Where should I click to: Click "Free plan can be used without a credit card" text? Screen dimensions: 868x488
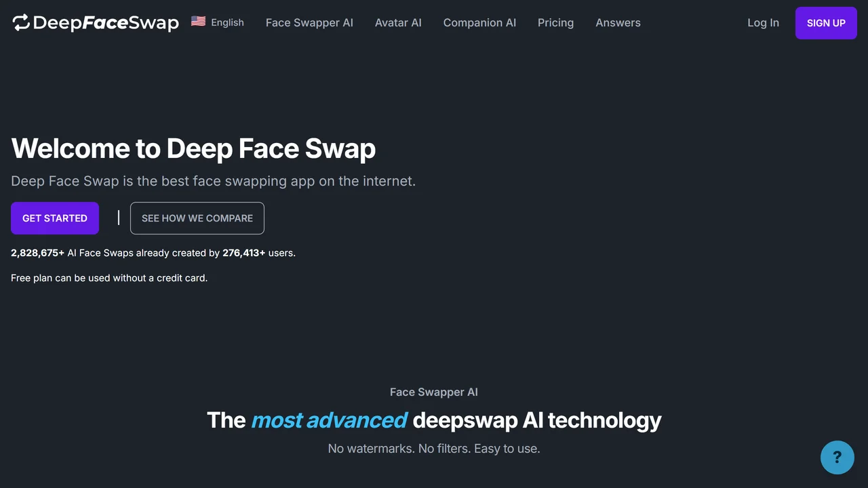pos(109,278)
